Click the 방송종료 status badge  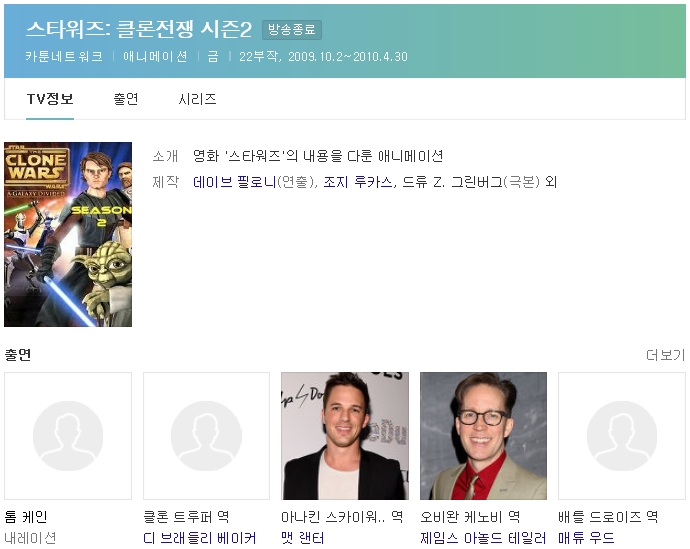click(x=292, y=30)
